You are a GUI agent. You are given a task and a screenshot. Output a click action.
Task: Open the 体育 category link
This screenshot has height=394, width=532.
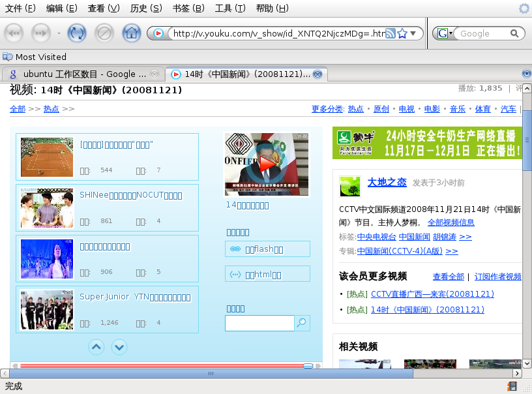point(483,109)
